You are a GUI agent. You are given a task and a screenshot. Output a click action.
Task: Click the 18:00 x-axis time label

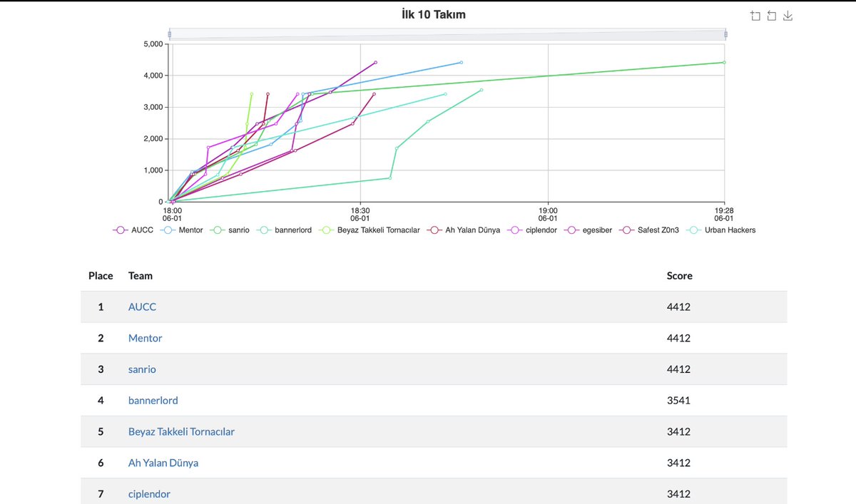(x=173, y=215)
